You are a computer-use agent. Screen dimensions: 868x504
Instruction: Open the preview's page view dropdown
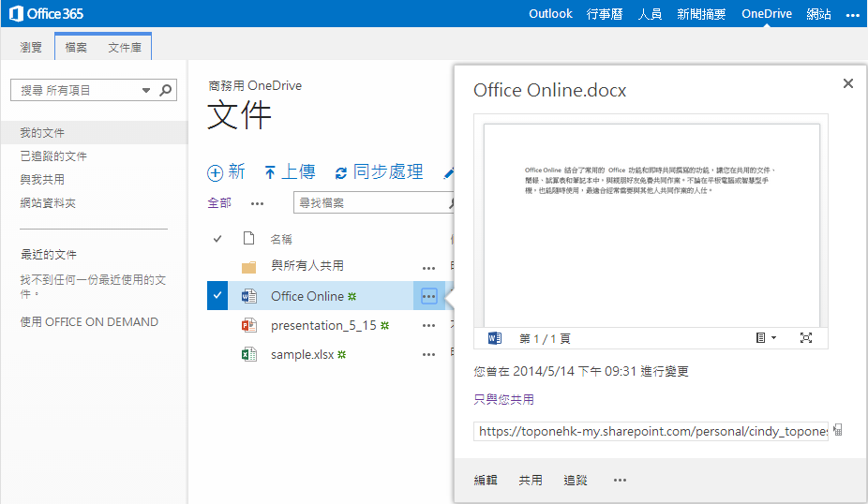766,338
